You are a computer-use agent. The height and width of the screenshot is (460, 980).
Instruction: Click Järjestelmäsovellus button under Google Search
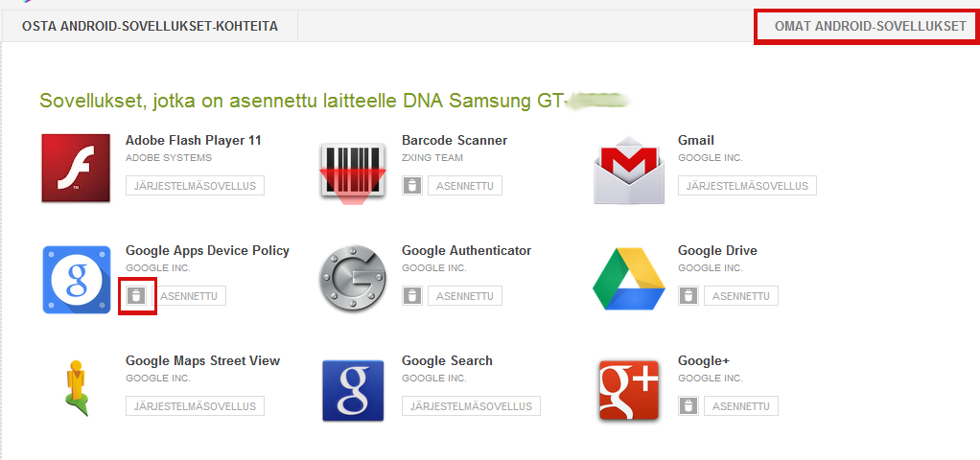point(471,406)
